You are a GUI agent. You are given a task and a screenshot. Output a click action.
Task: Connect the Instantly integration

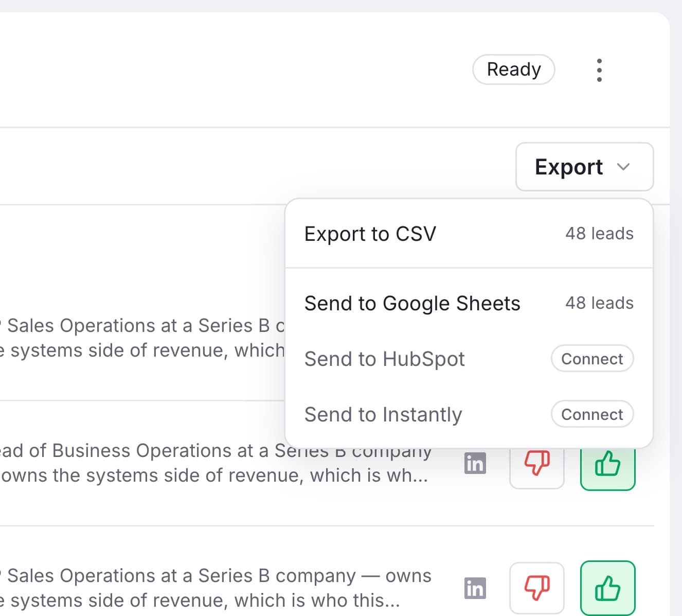592,414
